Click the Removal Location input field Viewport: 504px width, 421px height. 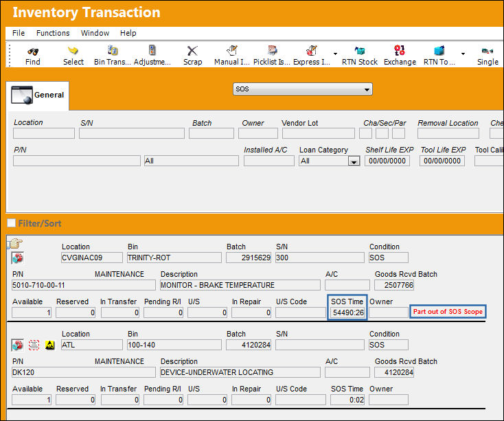(x=448, y=133)
